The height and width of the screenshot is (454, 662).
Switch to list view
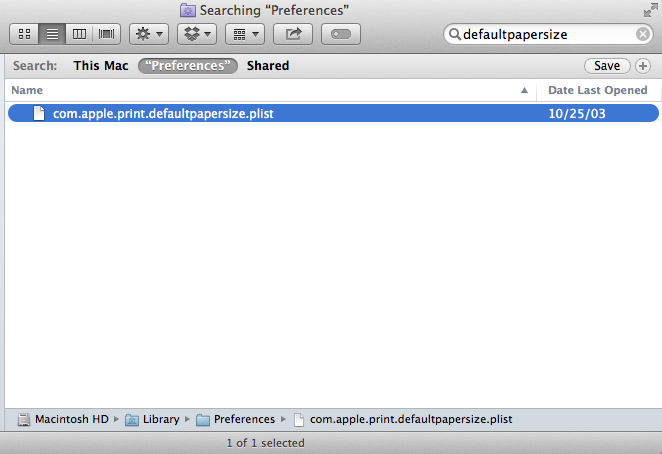[52, 34]
